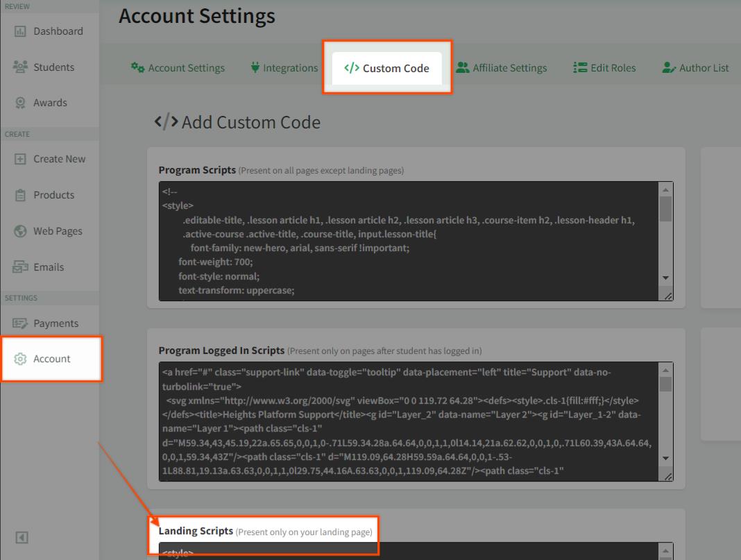
Task: Click the Program Scripts scrollbar thumb
Action: pos(665,209)
